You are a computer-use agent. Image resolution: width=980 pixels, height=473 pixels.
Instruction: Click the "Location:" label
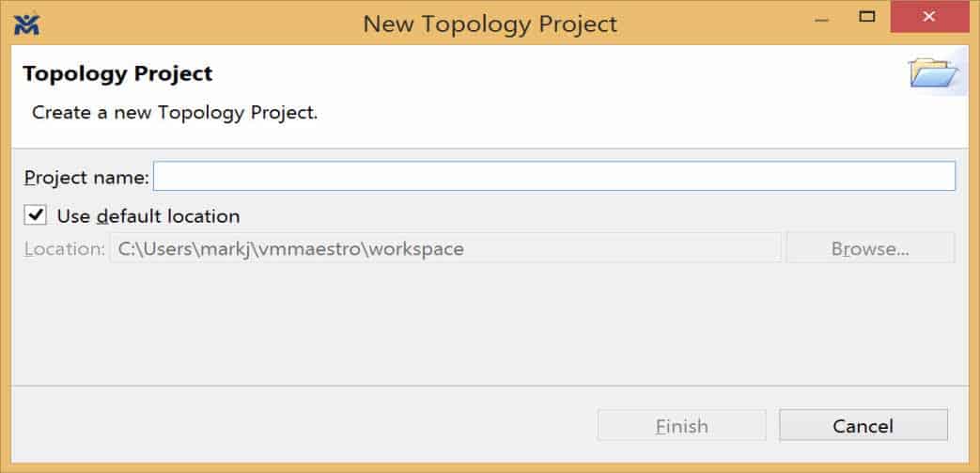coord(65,249)
